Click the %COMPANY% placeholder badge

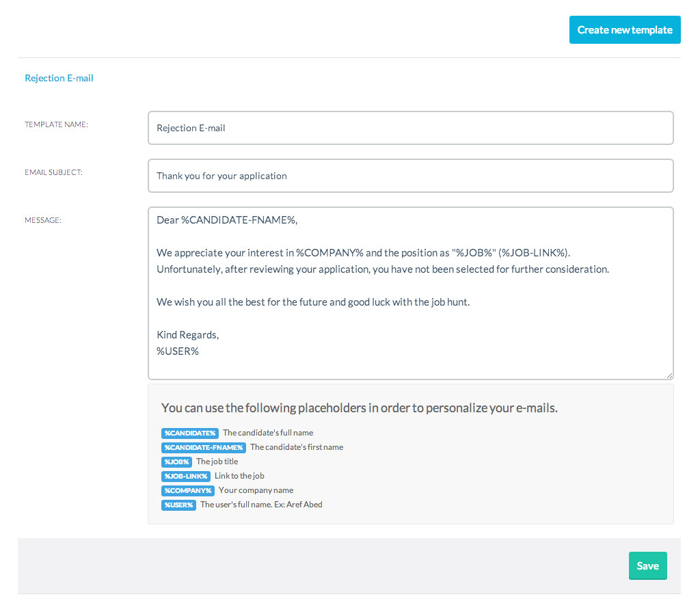[188, 490]
